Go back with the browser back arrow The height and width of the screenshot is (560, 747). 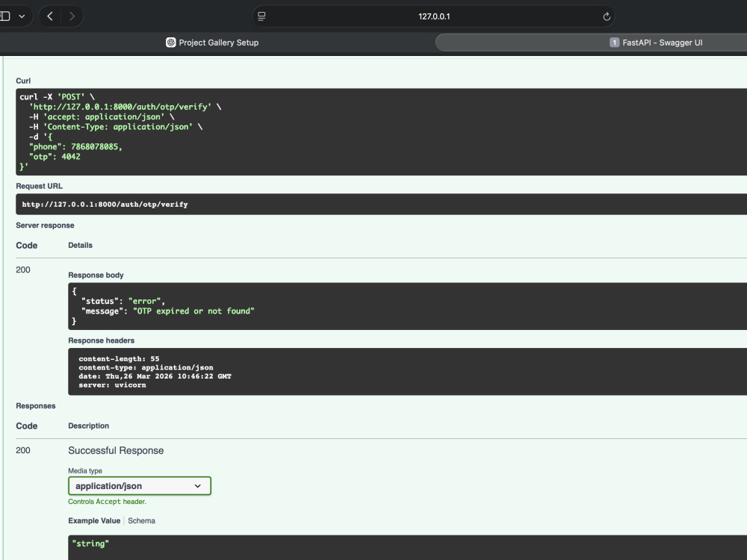click(x=50, y=16)
